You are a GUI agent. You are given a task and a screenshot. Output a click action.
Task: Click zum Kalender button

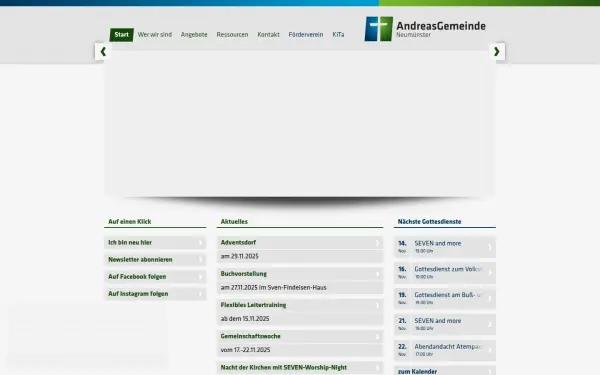[x=445, y=371]
